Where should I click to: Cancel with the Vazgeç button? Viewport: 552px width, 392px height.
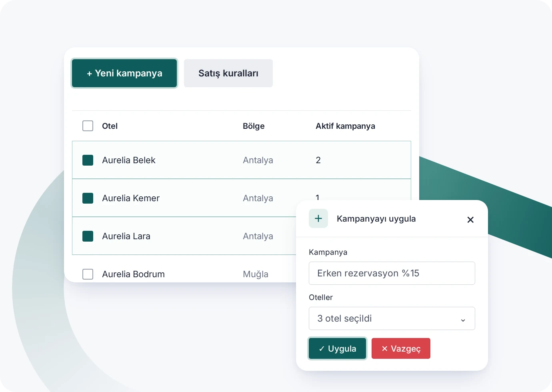tap(401, 348)
